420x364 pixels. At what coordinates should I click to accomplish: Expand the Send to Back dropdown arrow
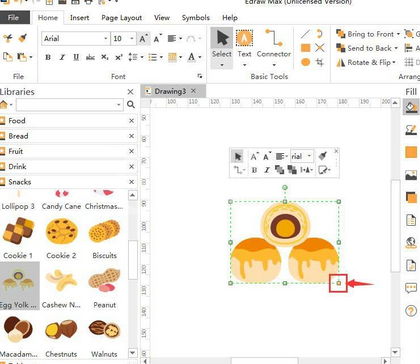click(396, 48)
